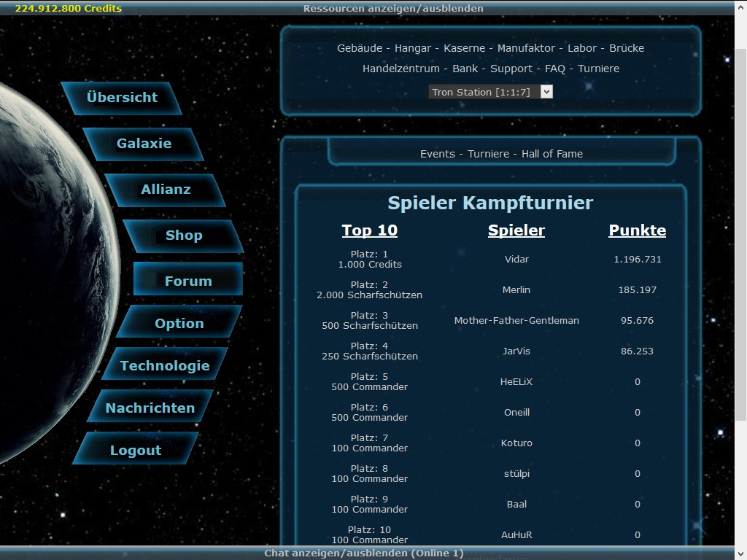Open the Gebäude link
The image size is (747, 560).
click(x=360, y=48)
